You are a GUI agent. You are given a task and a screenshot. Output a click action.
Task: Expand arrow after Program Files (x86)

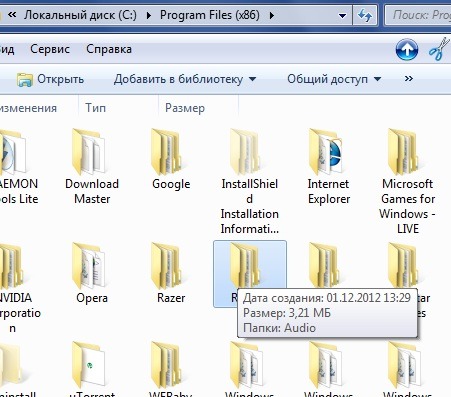click(272, 15)
